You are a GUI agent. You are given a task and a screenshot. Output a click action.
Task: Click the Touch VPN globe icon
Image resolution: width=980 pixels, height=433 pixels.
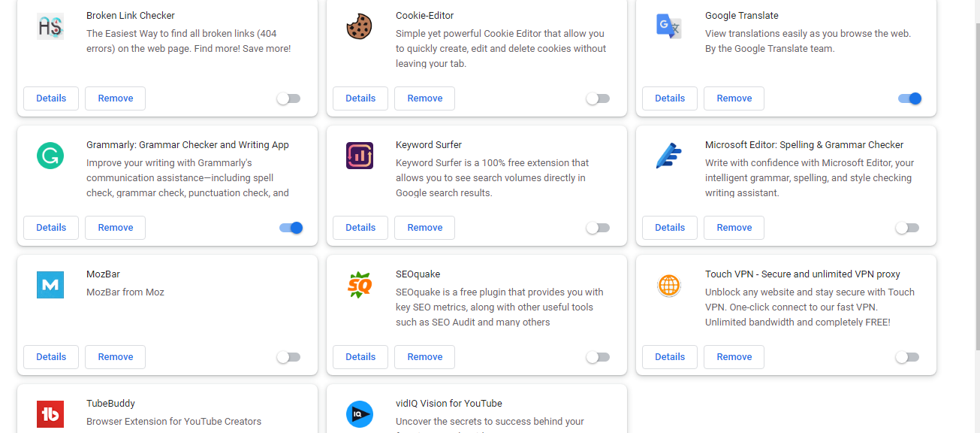click(x=668, y=285)
